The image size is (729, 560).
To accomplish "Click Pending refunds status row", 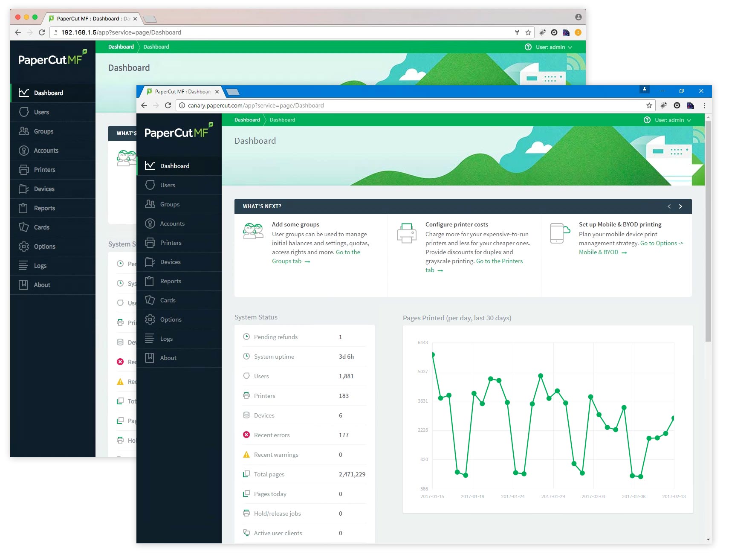I will 304,337.
